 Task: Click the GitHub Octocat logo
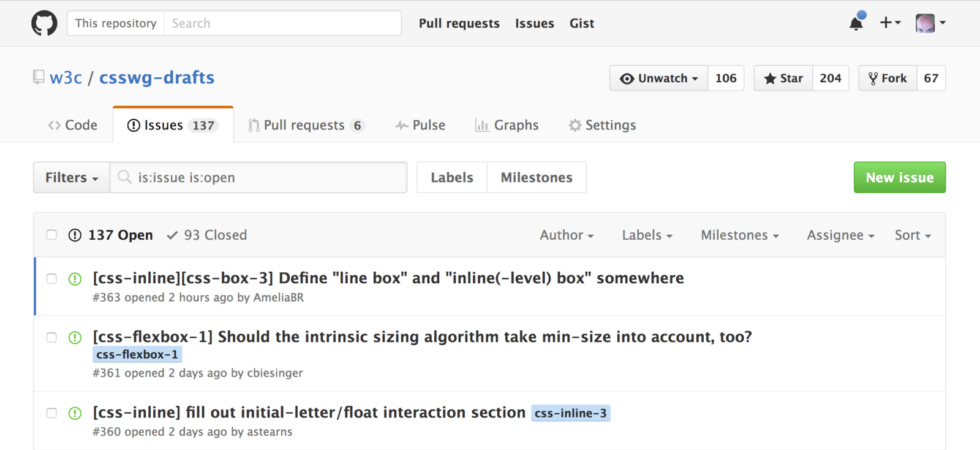[x=44, y=23]
